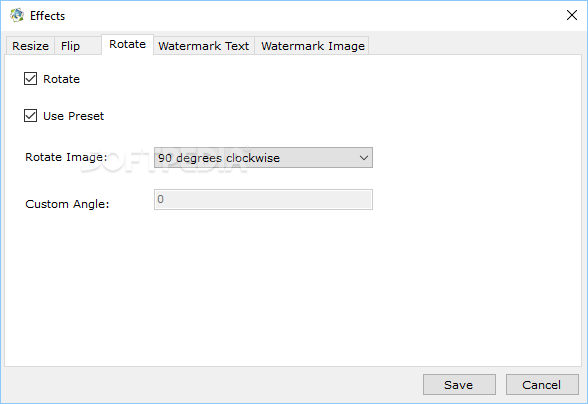Click the 'Rotate' checkbox label text

click(x=62, y=79)
